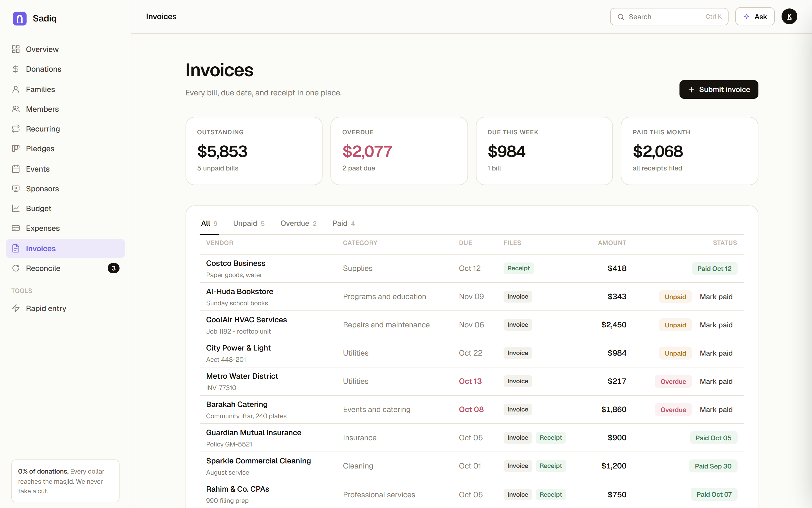The height and width of the screenshot is (508, 812).
Task: Open the Members people icon
Action: pos(16,109)
